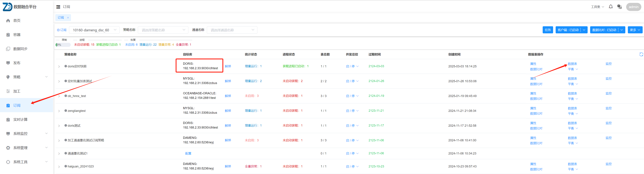Screen dimensions: 644x174
Task: Open 容器 via its clipboard icon
Action: tap(8, 35)
